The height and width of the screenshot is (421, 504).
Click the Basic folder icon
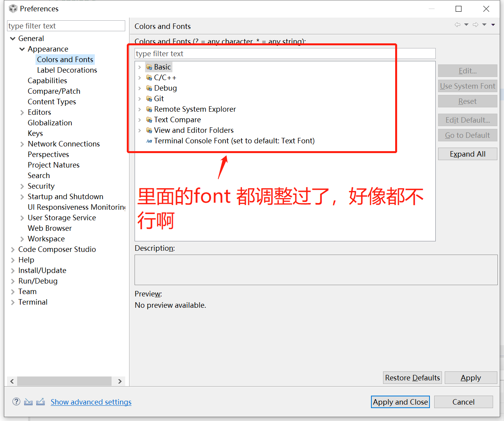(x=149, y=67)
